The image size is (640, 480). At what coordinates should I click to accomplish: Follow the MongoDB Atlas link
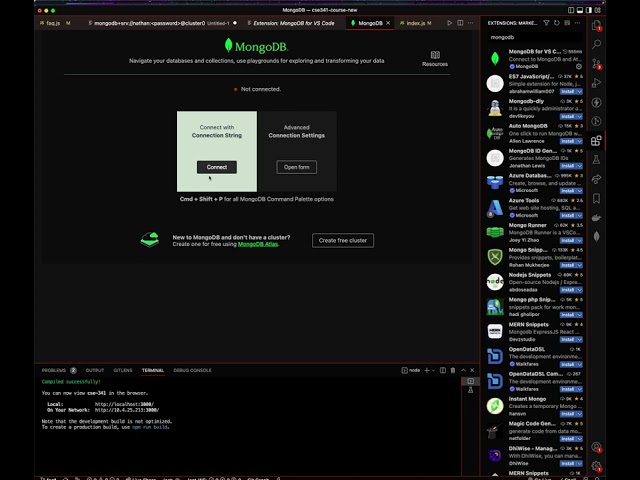coord(258,244)
